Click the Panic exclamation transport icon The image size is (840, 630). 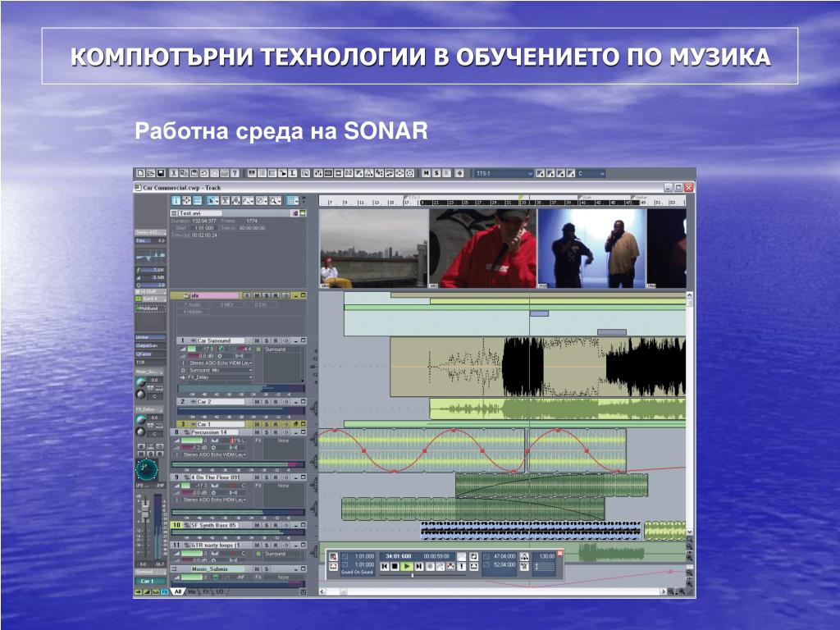[x=461, y=566]
